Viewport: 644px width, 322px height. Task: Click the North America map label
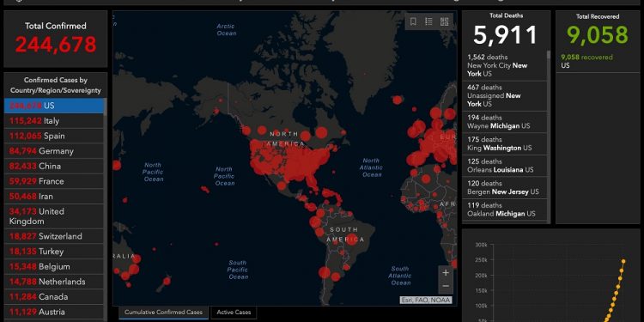pos(287,139)
